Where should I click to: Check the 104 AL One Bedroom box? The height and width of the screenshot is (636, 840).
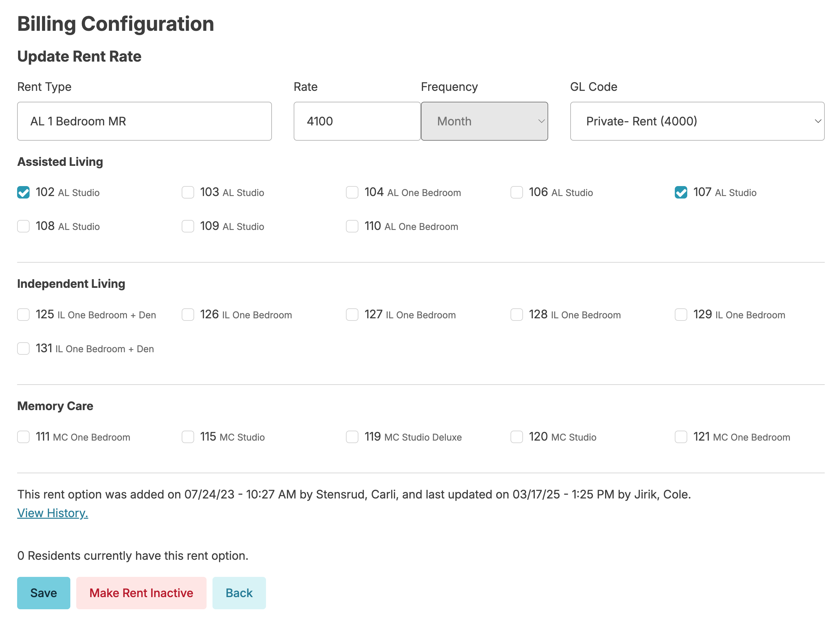point(352,193)
